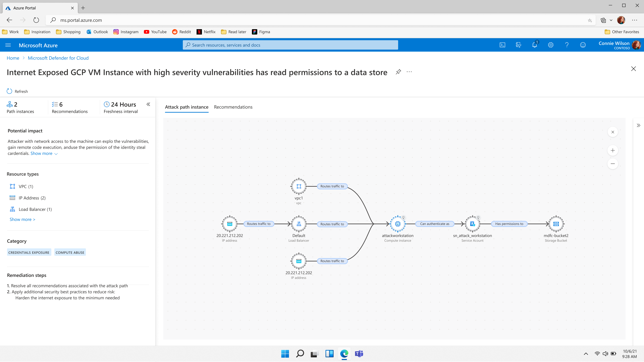Open the Azure portal hamburger menu
The width and height of the screenshot is (644, 362).
8,45
